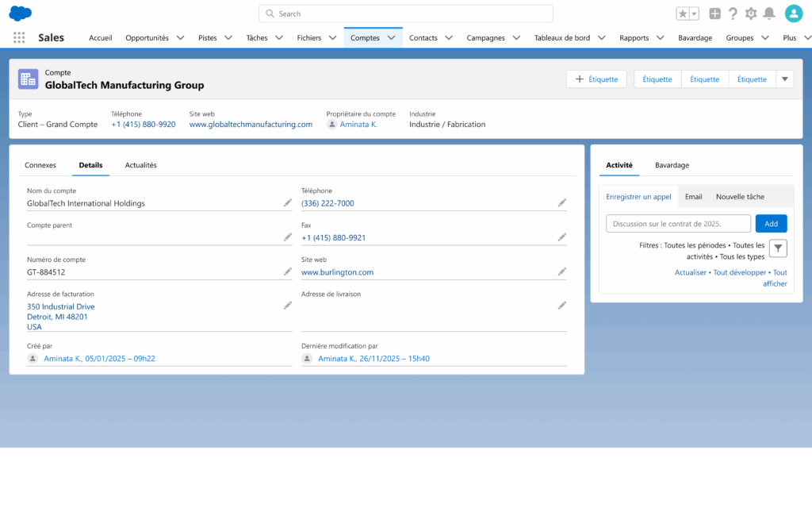Open the setup gear icon
The height and width of the screenshot is (508, 812).
[x=751, y=13]
